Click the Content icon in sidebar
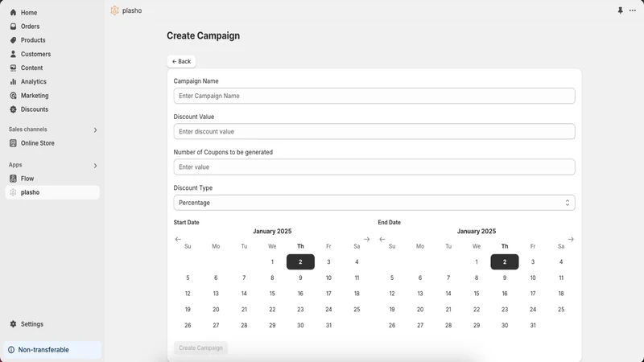 click(x=13, y=68)
